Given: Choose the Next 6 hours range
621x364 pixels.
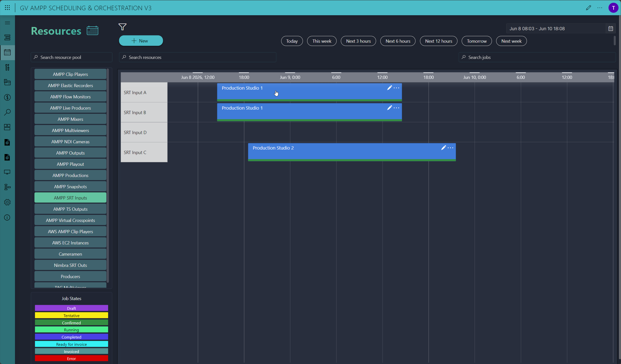Looking at the screenshot, I should coord(398,41).
